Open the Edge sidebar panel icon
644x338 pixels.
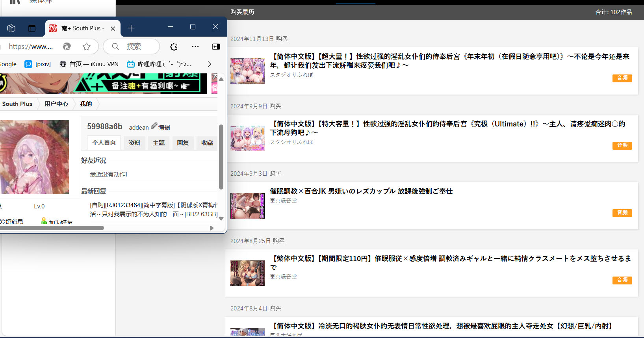tap(216, 46)
